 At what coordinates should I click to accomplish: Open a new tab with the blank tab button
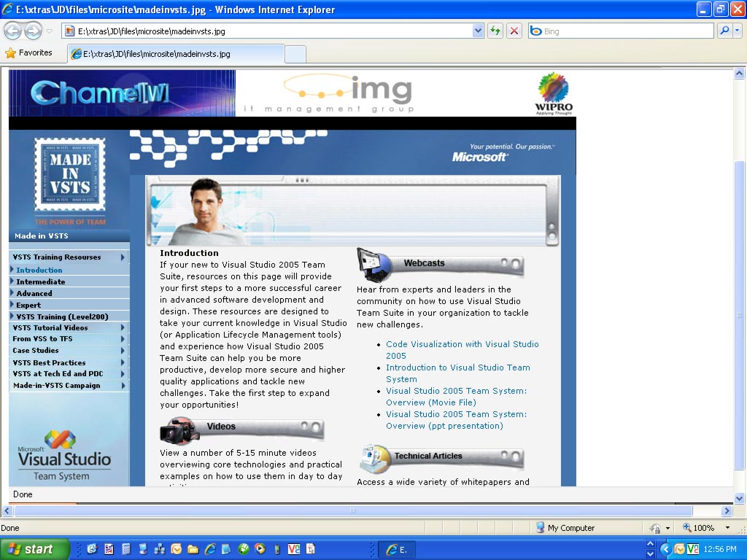pos(295,54)
